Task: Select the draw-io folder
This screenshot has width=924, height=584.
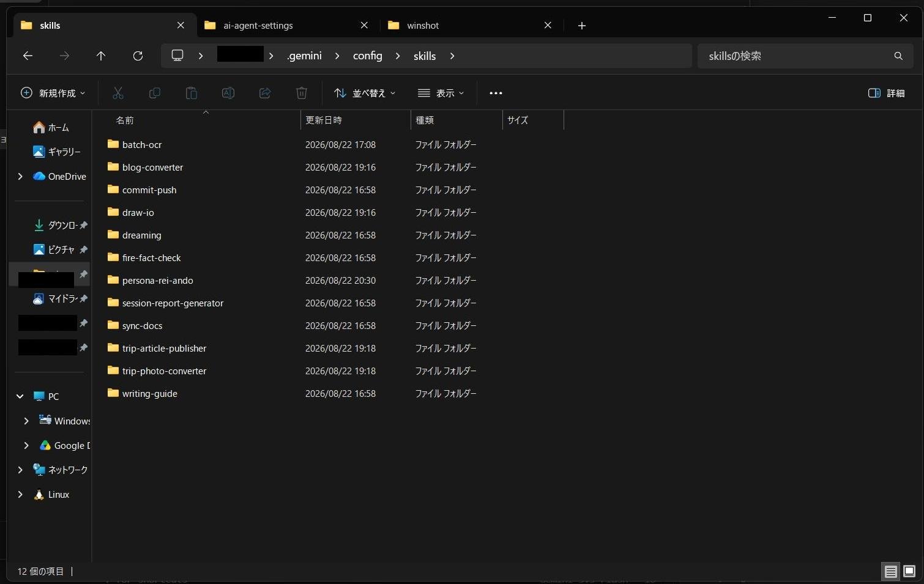Action: pos(138,212)
